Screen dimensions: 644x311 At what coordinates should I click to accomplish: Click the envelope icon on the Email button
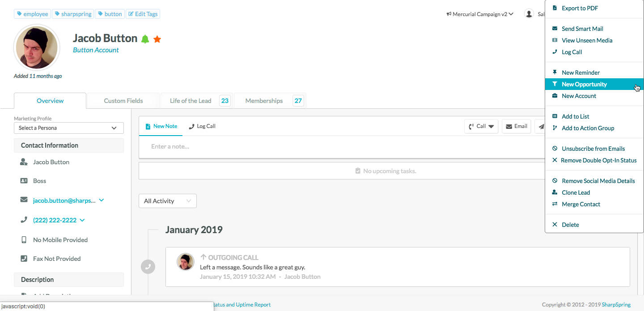[x=509, y=126]
